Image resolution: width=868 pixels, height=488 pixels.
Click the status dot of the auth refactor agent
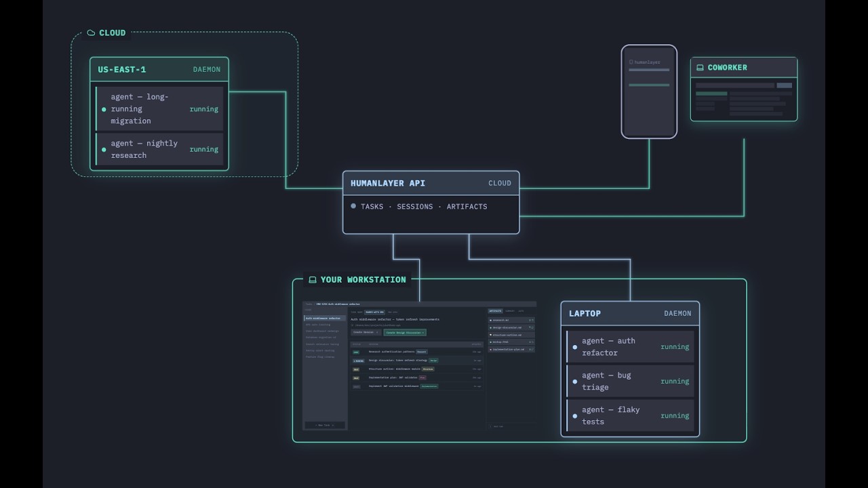click(x=575, y=347)
